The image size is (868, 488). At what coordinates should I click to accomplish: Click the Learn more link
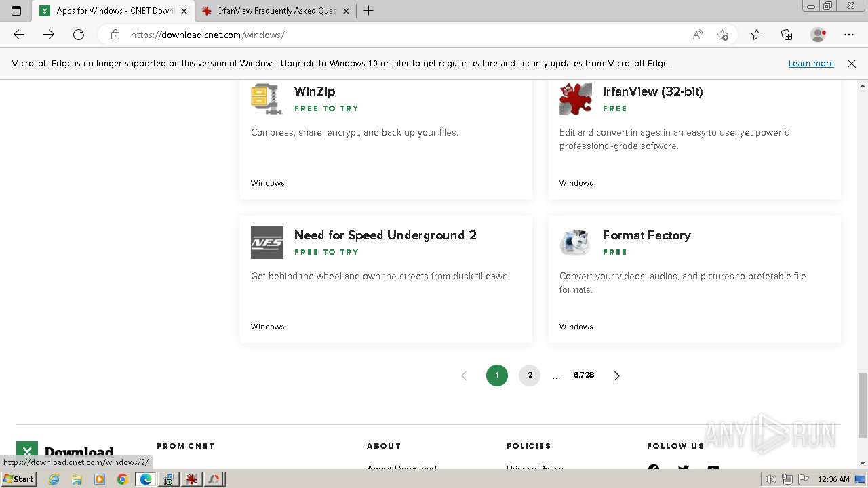coord(811,64)
